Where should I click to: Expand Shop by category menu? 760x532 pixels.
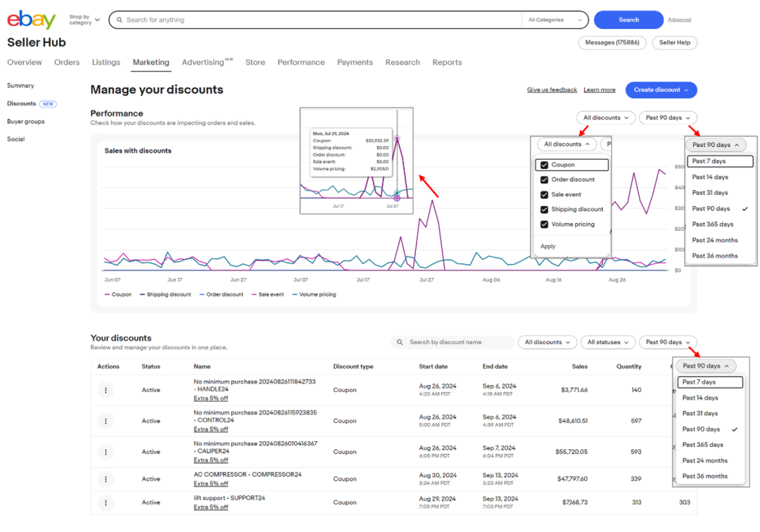point(84,20)
